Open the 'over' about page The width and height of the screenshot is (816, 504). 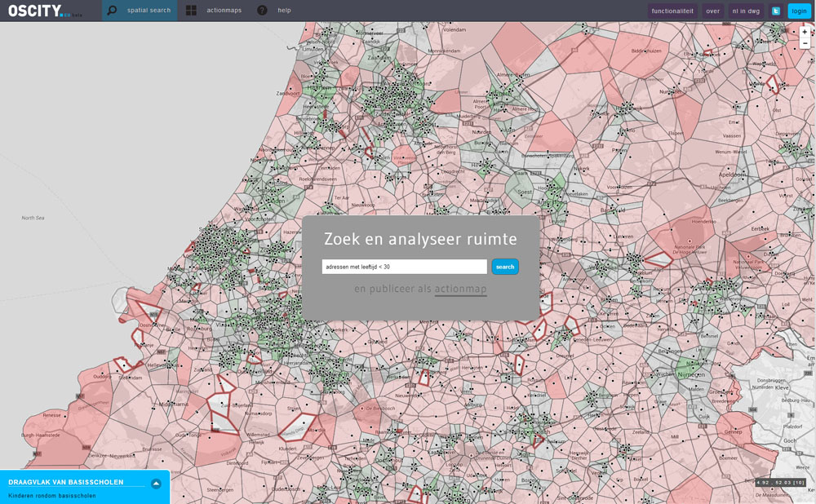coord(713,11)
